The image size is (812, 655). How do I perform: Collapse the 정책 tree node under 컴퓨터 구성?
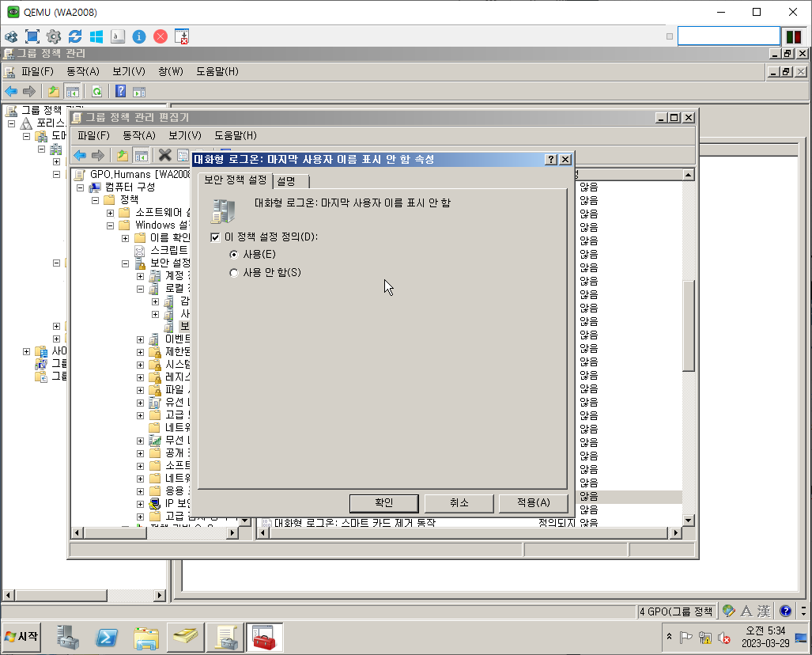[x=96, y=200]
